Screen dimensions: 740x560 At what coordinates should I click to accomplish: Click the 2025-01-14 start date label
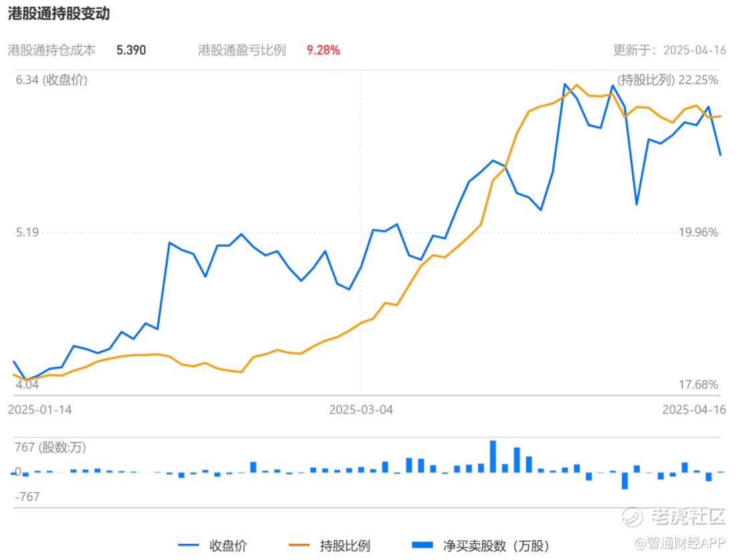(x=40, y=410)
